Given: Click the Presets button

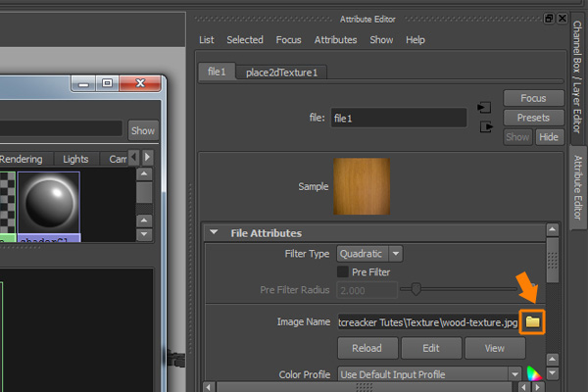Looking at the screenshot, I should pyautogui.click(x=533, y=118).
